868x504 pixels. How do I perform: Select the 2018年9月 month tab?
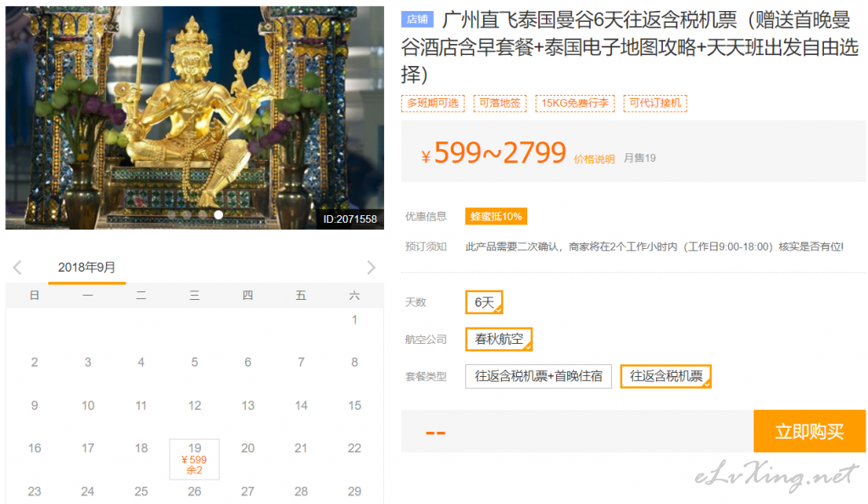[87, 268]
